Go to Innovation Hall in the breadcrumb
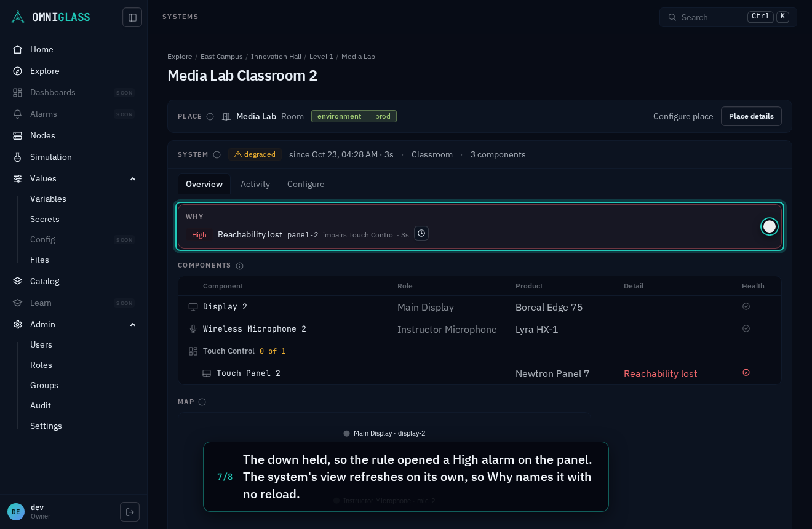 (276, 57)
